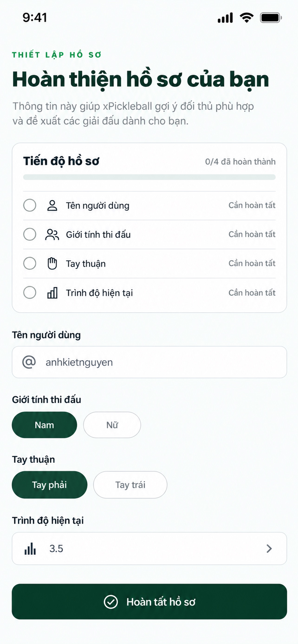Open the 3.5 skill level selector
This screenshot has height=644, width=298.
tap(149, 548)
